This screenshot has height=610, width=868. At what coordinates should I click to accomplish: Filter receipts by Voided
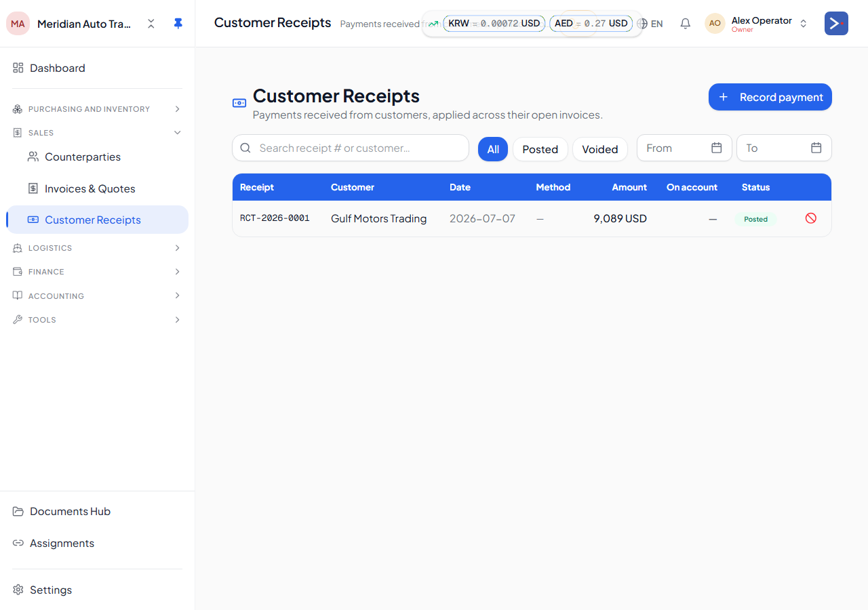pyautogui.click(x=600, y=149)
